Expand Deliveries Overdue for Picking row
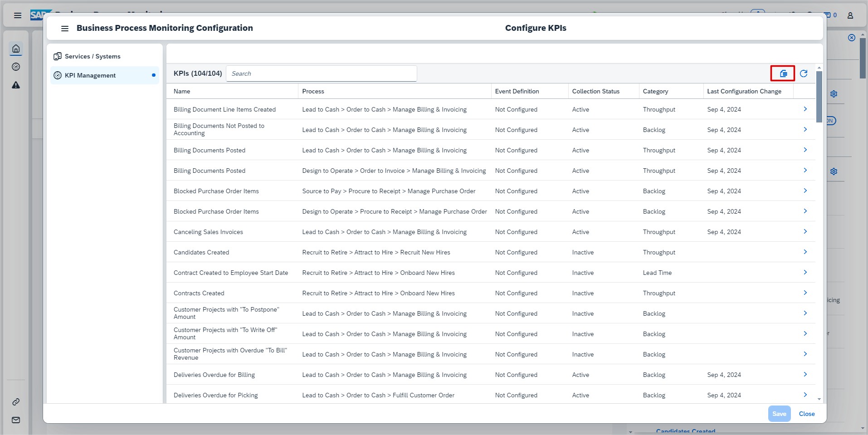Screen dimensions: 868x435 pyautogui.click(x=805, y=395)
